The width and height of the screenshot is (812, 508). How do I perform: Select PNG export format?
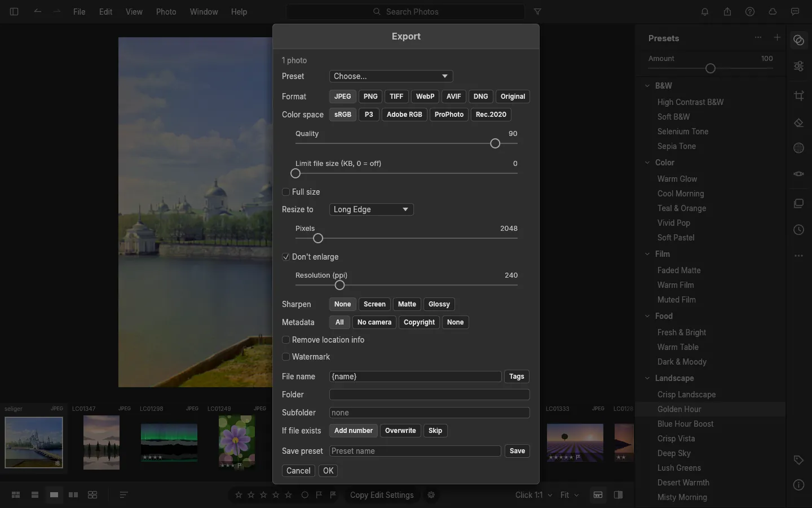370,97
